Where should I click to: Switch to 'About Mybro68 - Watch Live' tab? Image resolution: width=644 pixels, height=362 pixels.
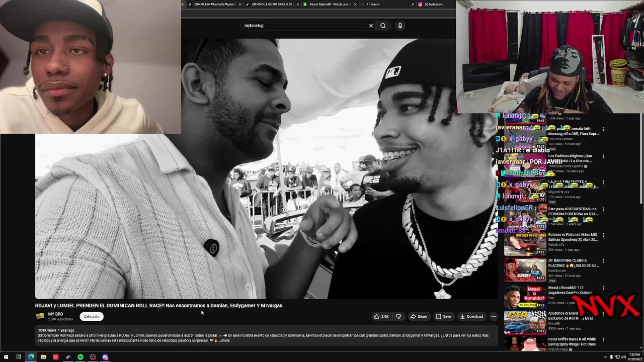point(330,4)
